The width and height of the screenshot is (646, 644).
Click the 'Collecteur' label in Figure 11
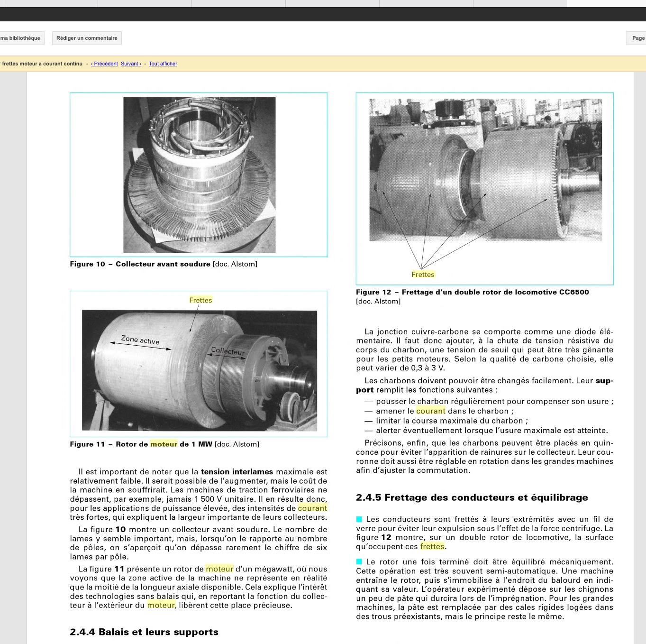[228, 351]
